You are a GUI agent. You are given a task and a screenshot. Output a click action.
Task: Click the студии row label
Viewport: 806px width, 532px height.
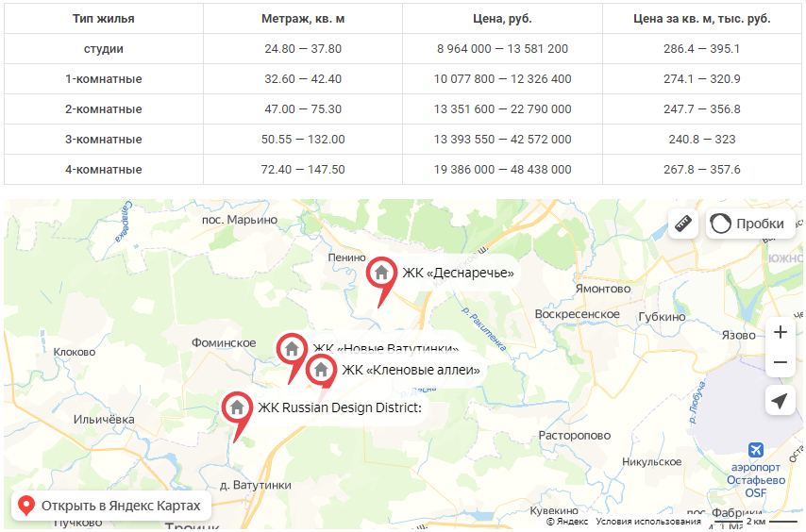point(103,49)
